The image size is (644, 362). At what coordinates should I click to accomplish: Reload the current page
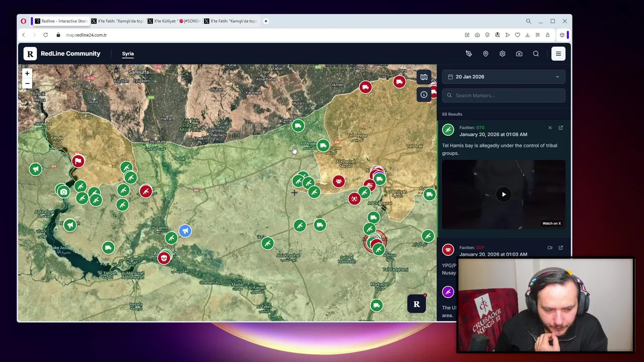(x=45, y=35)
